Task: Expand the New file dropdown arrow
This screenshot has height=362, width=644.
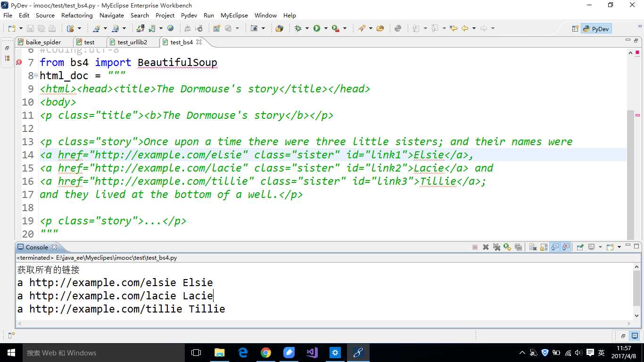Action: (x=20, y=29)
